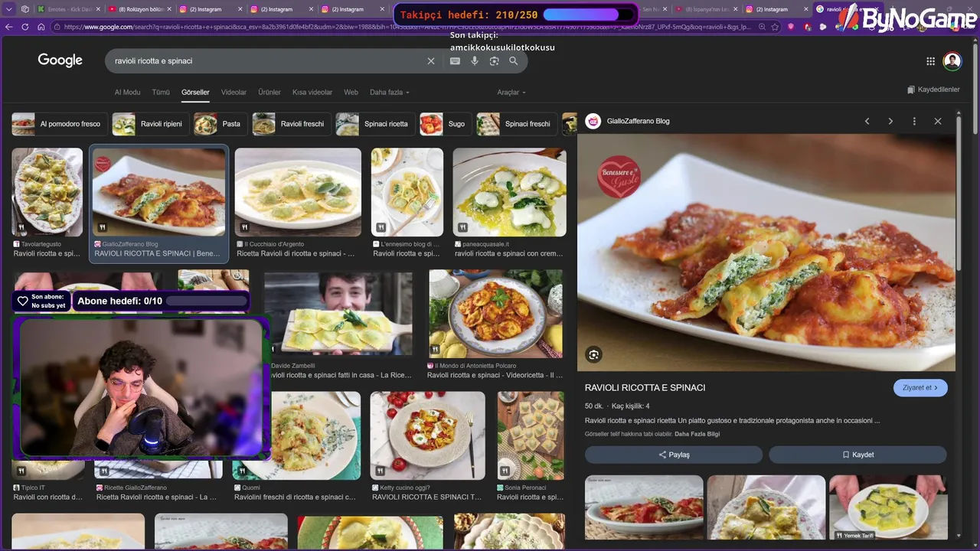Click Kaydet save button
The width and height of the screenshot is (980, 551).
(857, 455)
